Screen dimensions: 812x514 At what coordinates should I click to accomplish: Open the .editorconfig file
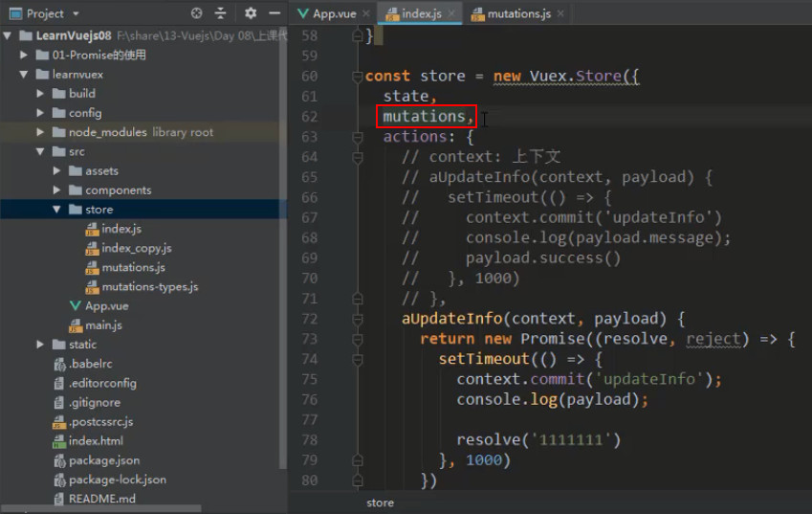point(102,383)
